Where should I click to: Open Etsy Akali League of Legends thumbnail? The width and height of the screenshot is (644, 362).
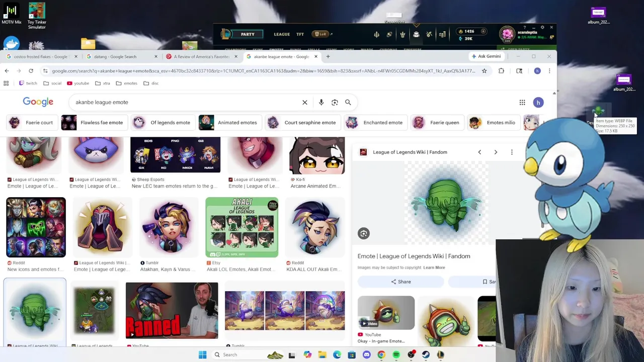click(242, 227)
